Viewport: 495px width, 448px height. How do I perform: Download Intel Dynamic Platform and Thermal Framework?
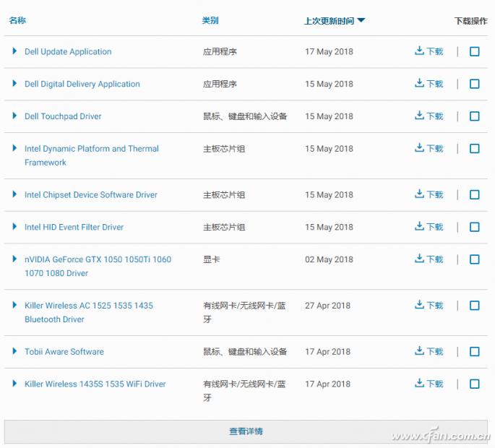429,148
